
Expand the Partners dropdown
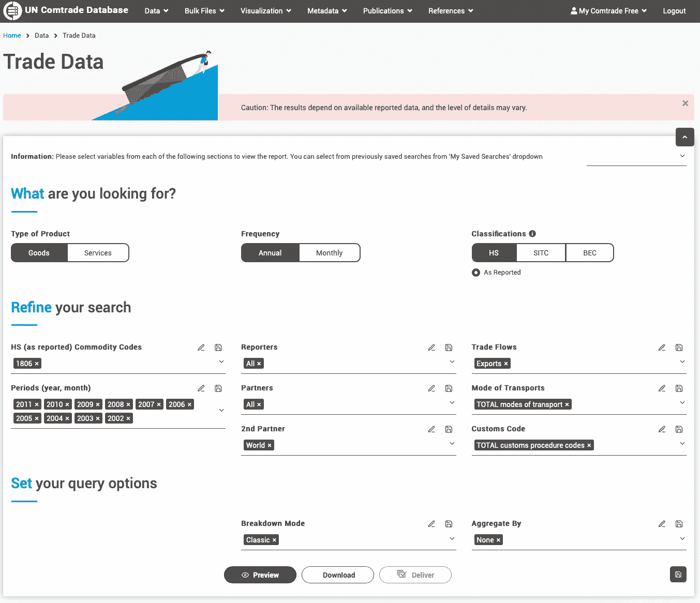click(x=452, y=403)
